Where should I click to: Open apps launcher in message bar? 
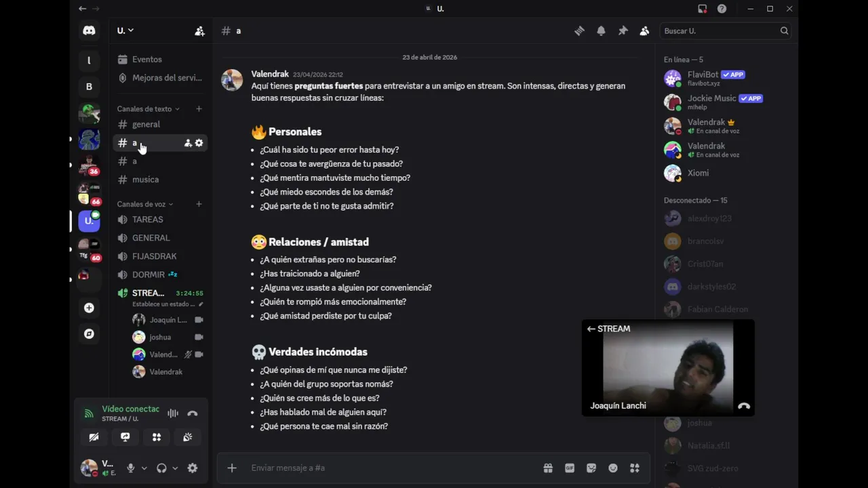635,468
